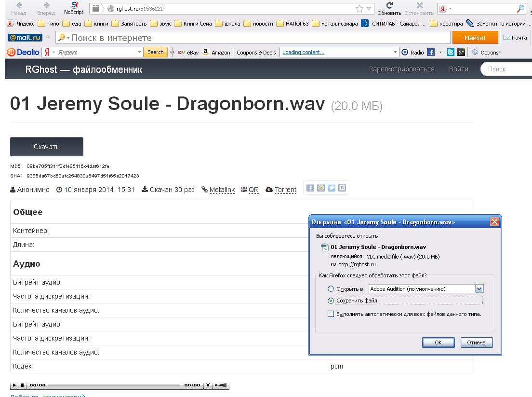Click the Скачать download button
This screenshot has height=397, width=532.
(x=47, y=147)
